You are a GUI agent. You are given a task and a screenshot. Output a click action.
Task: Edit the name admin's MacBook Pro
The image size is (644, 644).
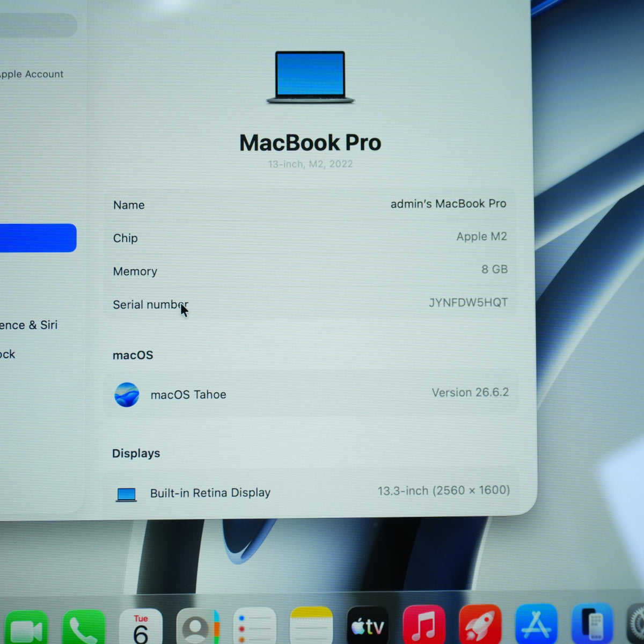click(x=448, y=204)
